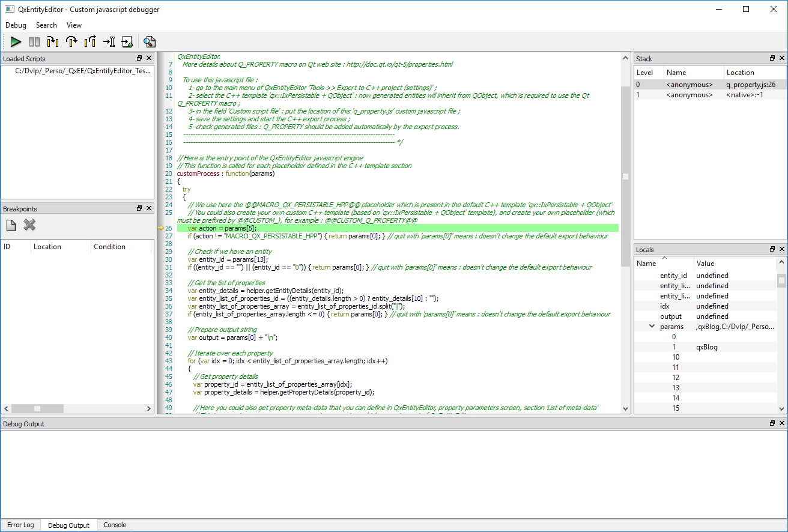Float the Loaded Scripts panel

point(139,58)
